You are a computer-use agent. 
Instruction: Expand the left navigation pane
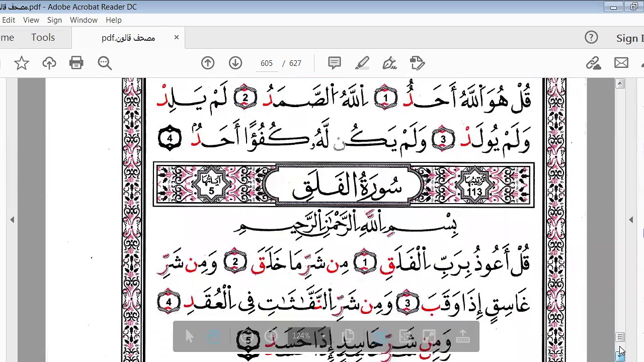(12, 220)
